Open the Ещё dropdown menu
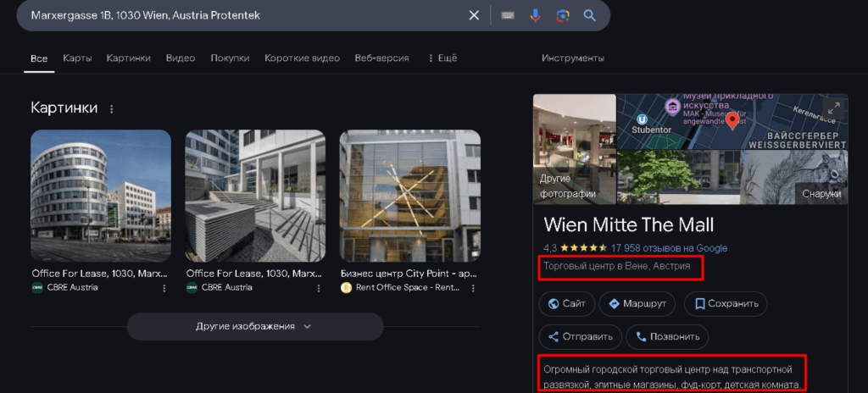The width and height of the screenshot is (868, 393). click(x=442, y=58)
